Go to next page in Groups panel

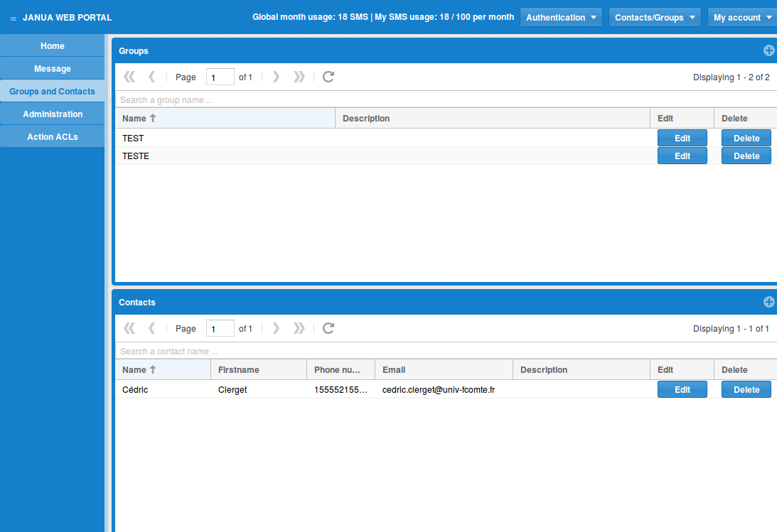(276, 77)
